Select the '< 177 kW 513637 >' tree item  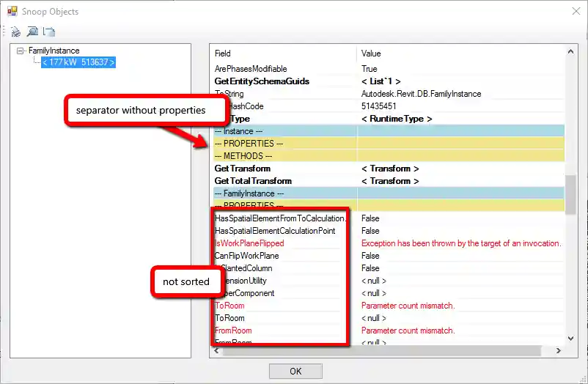pyautogui.click(x=78, y=62)
